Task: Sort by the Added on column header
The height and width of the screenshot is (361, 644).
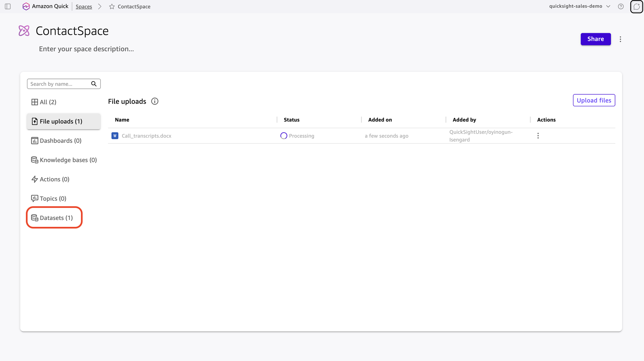Action: point(380,120)
